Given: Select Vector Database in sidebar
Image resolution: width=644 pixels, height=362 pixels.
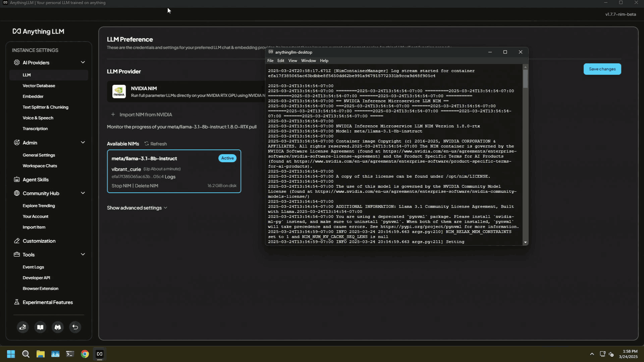Looking at the screenshot, I should 39,86.
